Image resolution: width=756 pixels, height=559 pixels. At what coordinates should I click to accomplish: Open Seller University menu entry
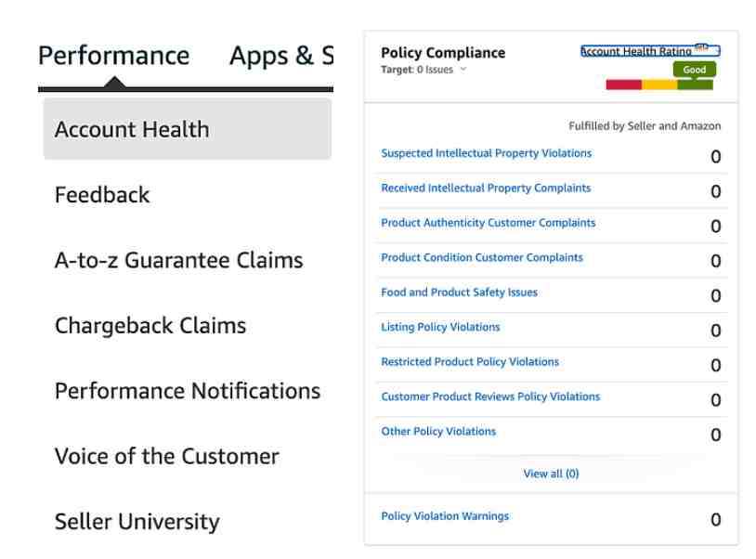tap(137, 522)
